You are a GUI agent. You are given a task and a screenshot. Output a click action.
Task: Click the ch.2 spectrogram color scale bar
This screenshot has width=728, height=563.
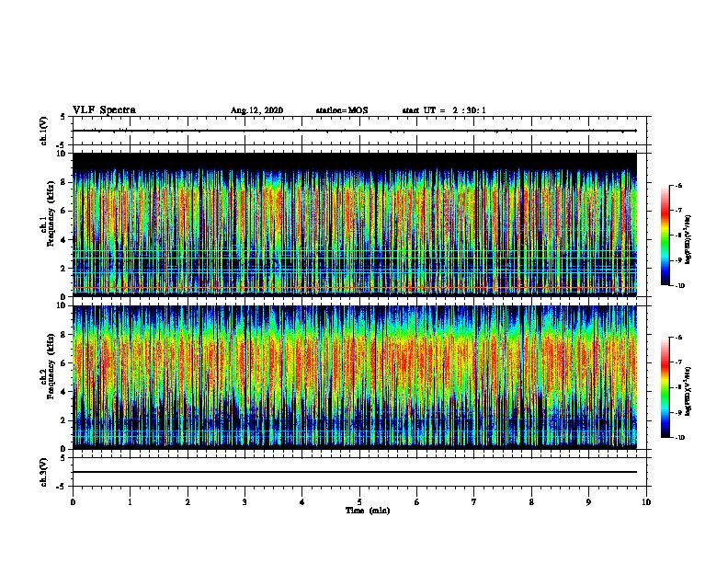(665, 387)
